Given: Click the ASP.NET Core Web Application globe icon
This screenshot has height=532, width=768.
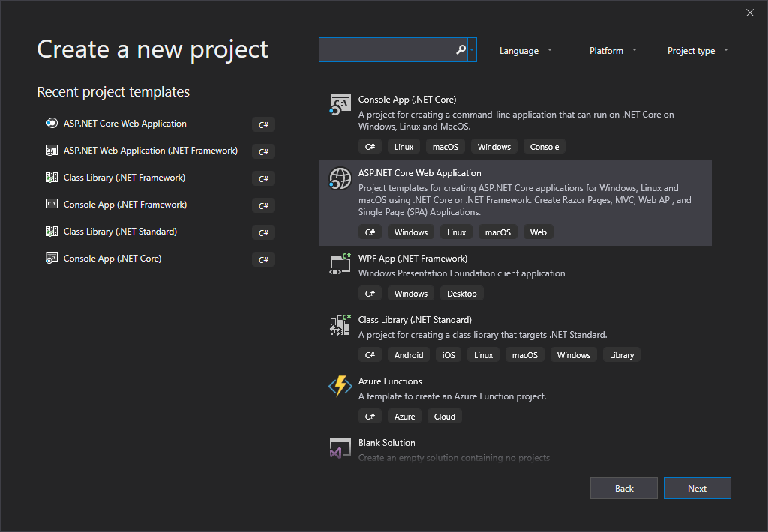Looking at the screenshot, I should [x=340, y=178].
